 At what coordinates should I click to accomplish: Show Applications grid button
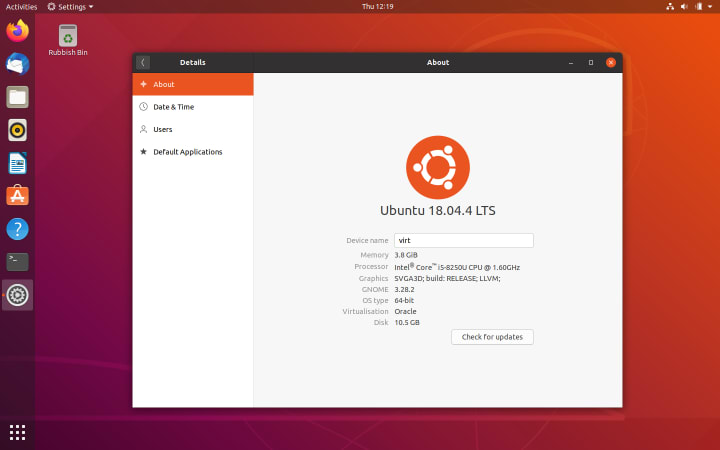click(x=17, y=433)
